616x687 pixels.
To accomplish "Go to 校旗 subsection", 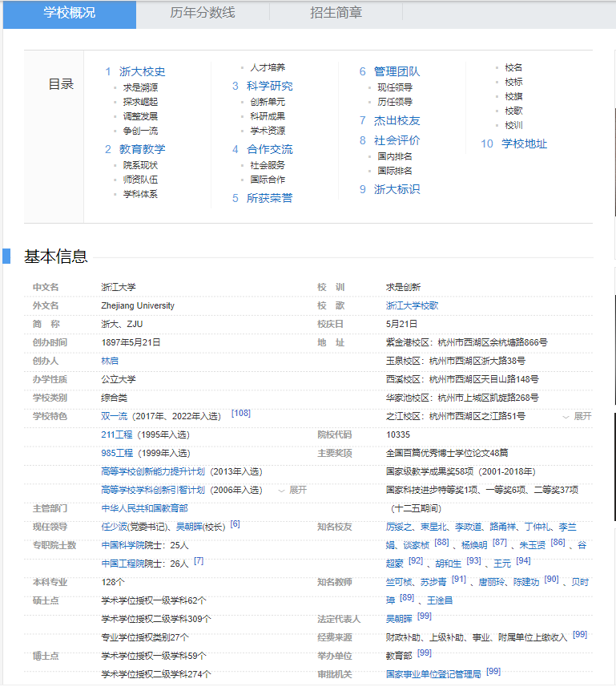I will coord(513,97).
